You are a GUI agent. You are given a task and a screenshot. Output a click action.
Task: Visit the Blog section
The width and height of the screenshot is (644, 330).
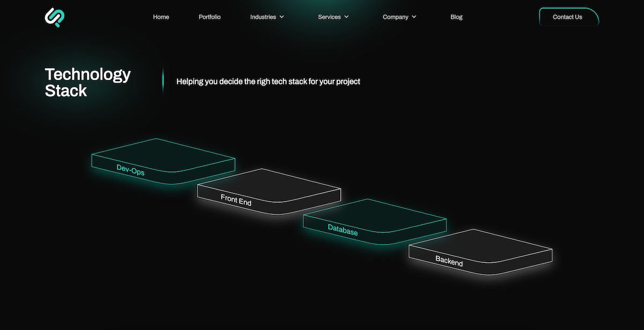[x=456, y=17]
